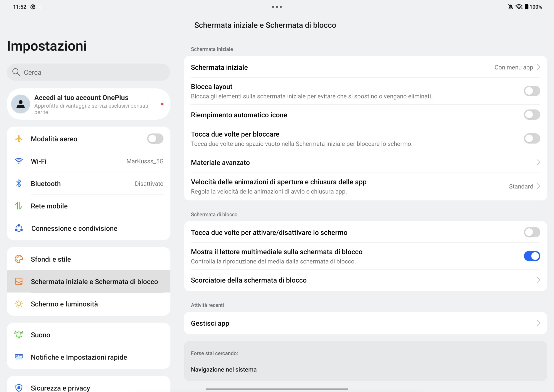Tap the Disattivato Bluetooth status
Viewport: 554px width, 392px height.
pyautogui.click(x=149, y=184)
